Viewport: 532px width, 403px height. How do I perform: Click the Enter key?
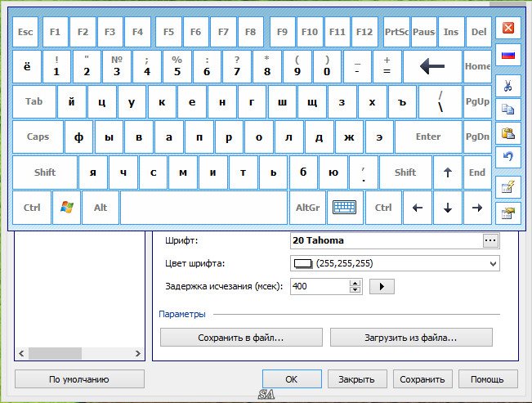click(x=428, y=137)
